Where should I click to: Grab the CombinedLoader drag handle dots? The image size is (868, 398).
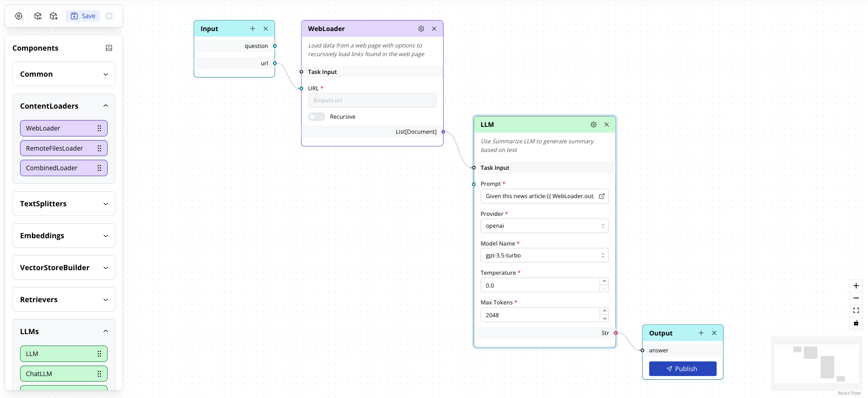coord(99,168)
